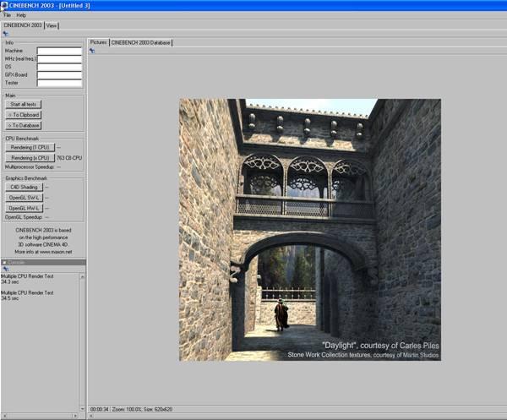Click the pin icon under the Pictures tab
Screen dimensions: 507x420
[92, 51]
